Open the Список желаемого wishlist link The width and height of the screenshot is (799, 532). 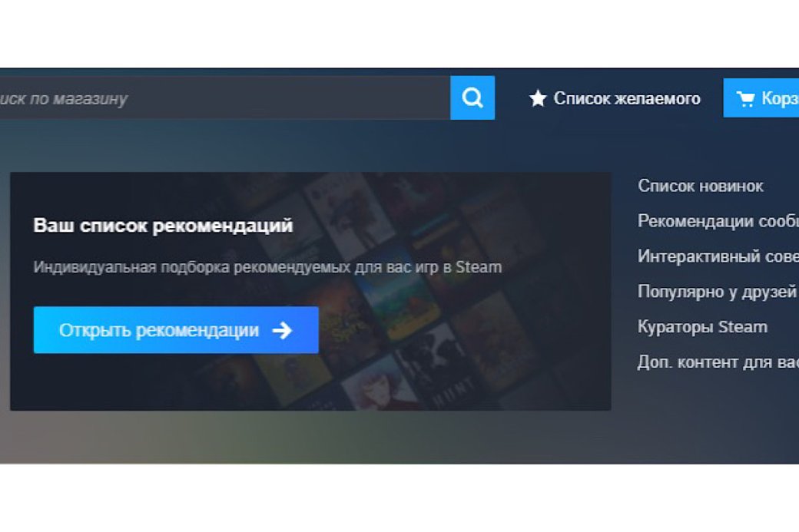626,98
